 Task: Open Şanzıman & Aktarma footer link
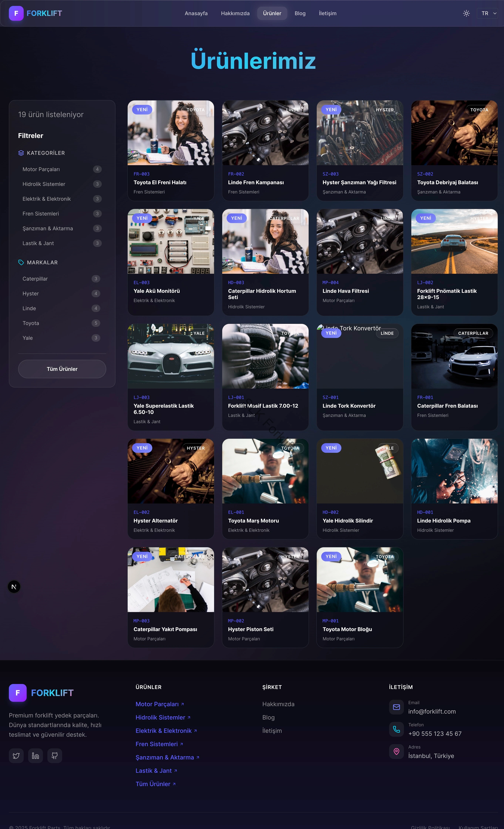tap(165, 757)
